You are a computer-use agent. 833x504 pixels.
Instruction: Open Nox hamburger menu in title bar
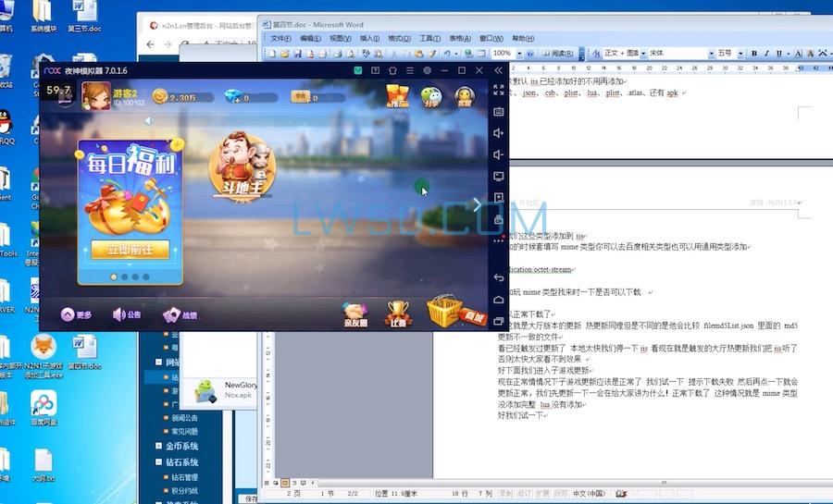[x=410, y=70]
